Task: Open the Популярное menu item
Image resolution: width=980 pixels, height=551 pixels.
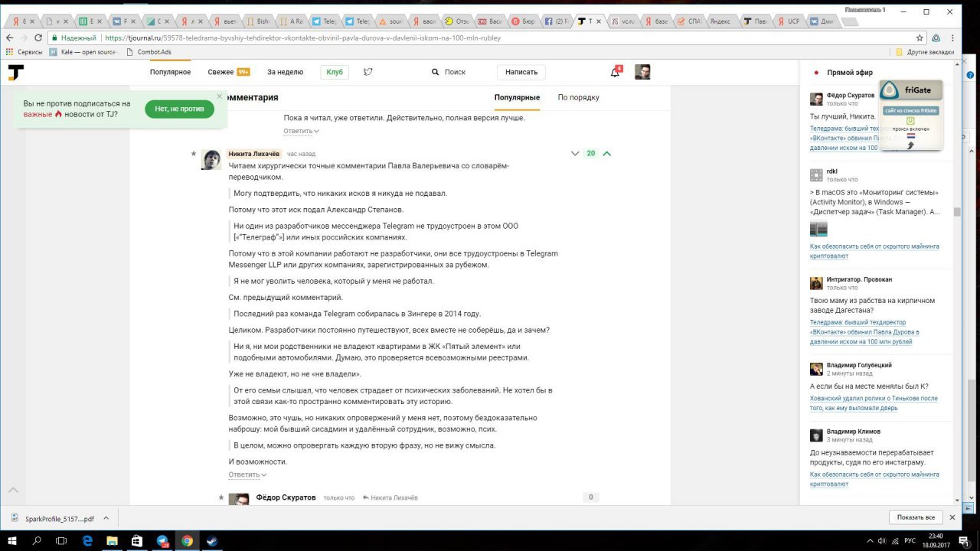Action: coord(170,72)
